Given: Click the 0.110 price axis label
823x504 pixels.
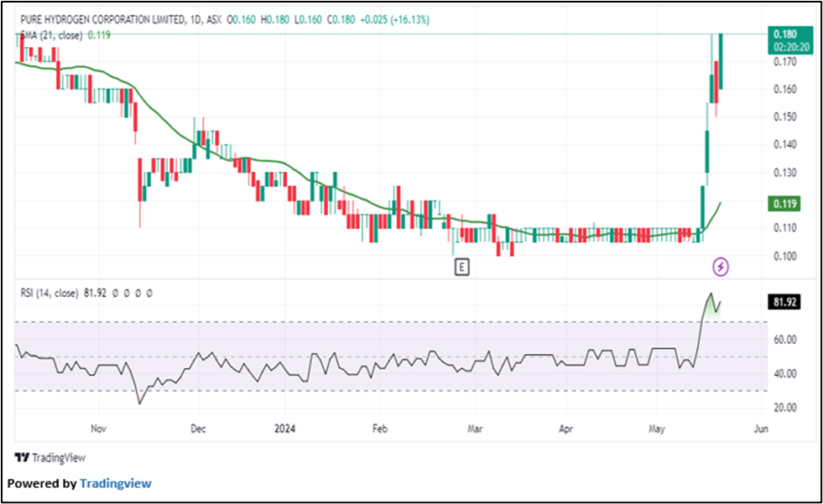Looking at the screenshot, I should point(784,227).
